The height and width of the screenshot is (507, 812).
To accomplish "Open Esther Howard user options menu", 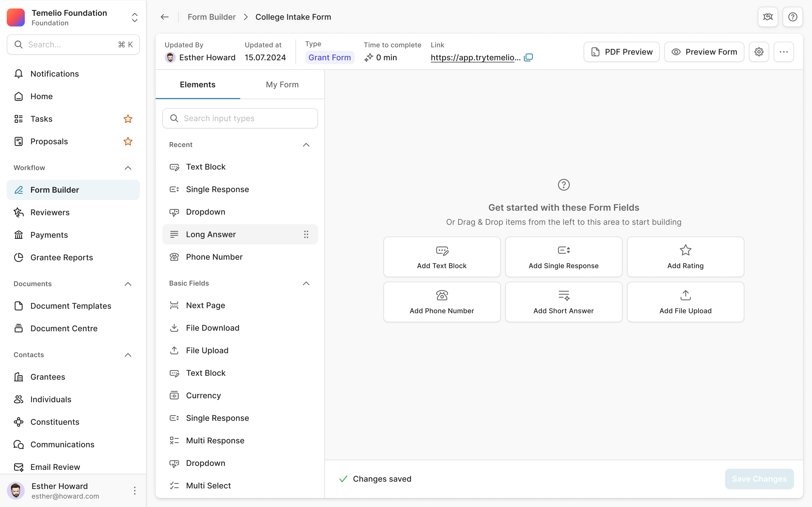I will pos(134,491).
